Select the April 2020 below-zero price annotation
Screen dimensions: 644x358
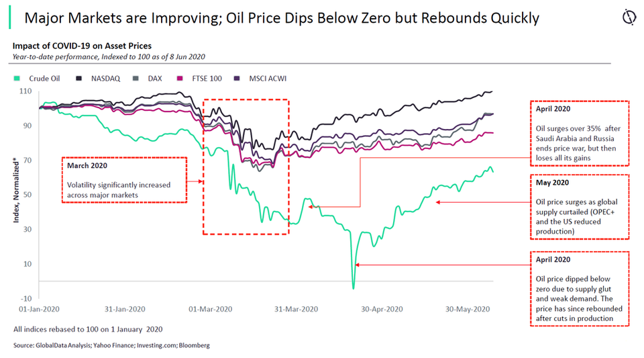(580, 288)
